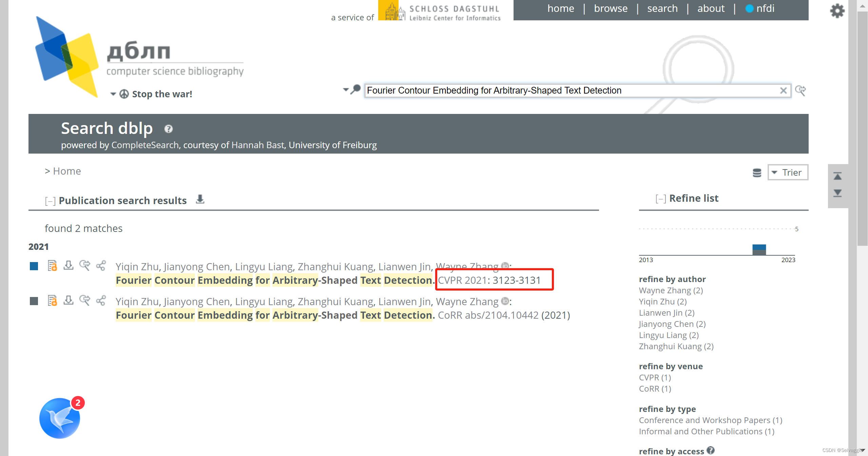Expand search options arrow left of search box
868x456 pixels.
(346, 90)
